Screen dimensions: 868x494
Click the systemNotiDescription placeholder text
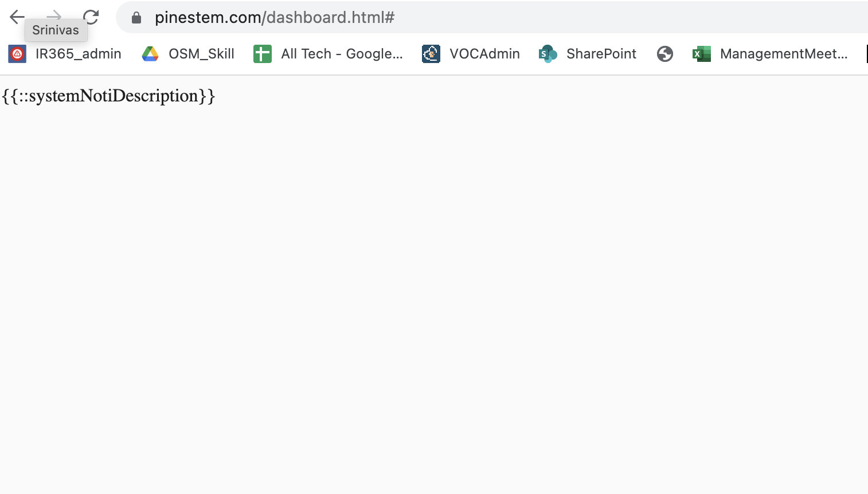click(x=108, y=96)
